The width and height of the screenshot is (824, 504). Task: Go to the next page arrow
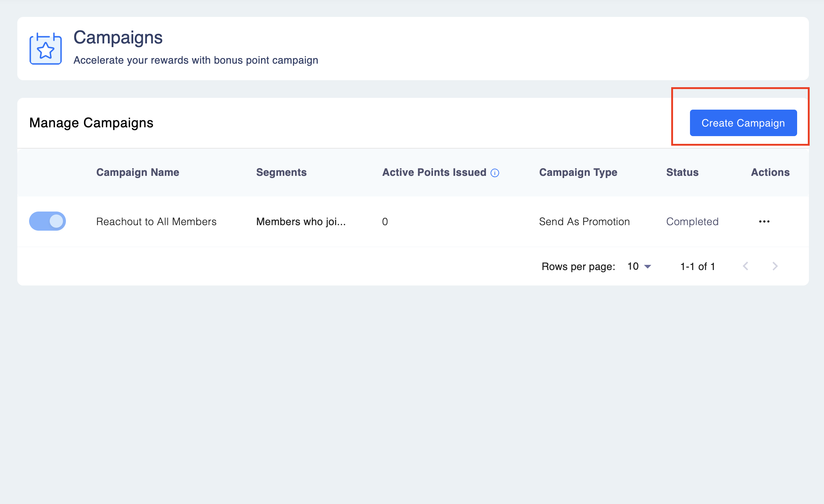tap(775, 266)
